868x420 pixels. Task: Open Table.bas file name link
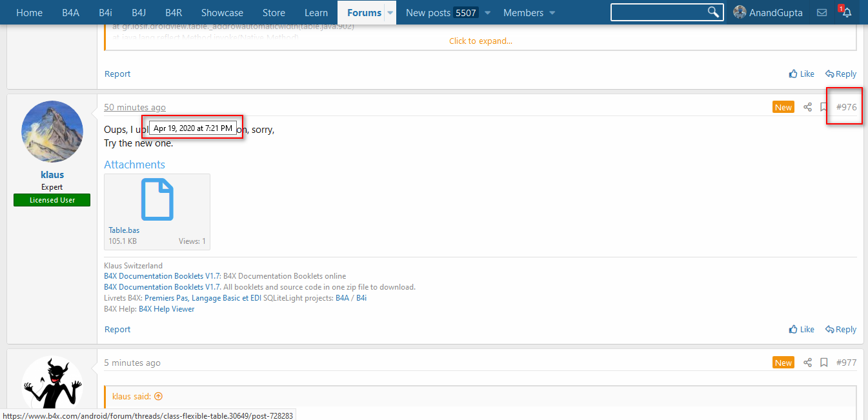(124, 230)
